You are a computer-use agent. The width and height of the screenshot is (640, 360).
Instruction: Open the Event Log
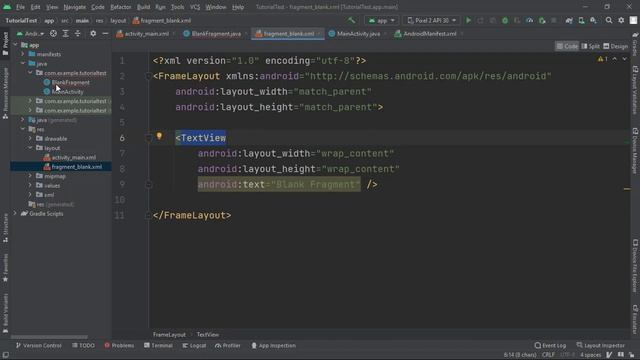pyautogui.click(x=550, y=345)
